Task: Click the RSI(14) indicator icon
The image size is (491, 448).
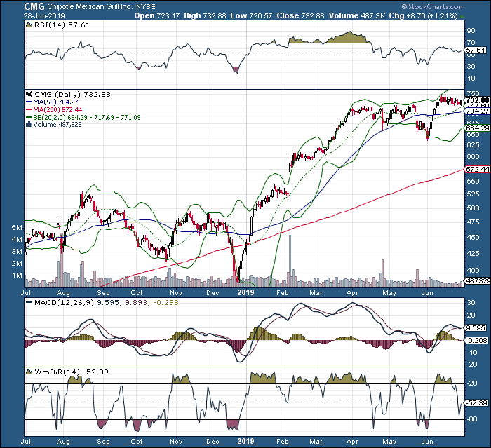Action: (x=29, y=25)
